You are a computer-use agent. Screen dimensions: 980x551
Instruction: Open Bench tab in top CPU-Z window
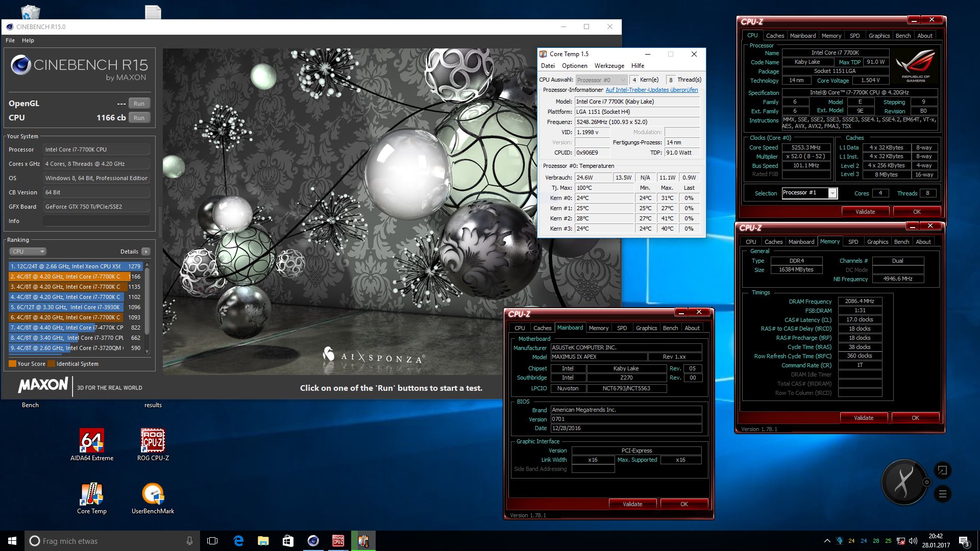click(x=903, y=36)
